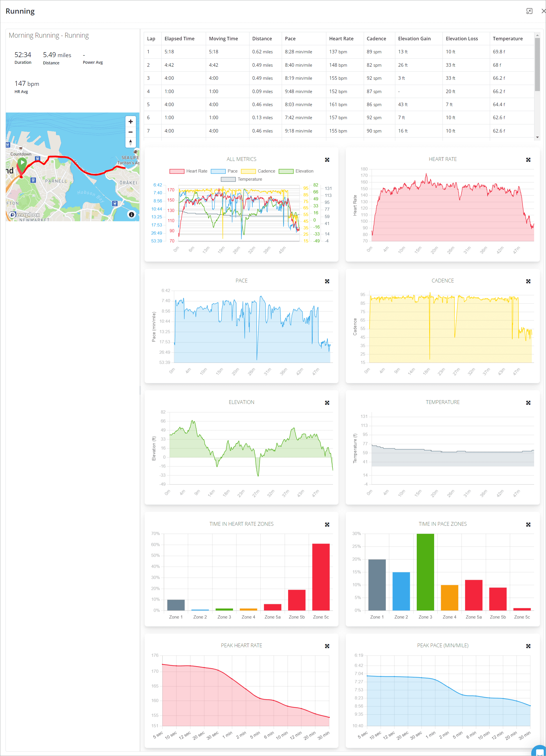Open map attribution info icon
Viewport: 546px width, 756px height.
pos(132,214)
